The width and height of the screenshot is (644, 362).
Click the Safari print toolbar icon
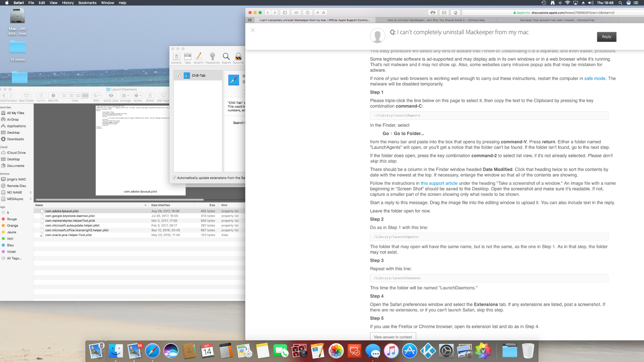click(433, 13)
